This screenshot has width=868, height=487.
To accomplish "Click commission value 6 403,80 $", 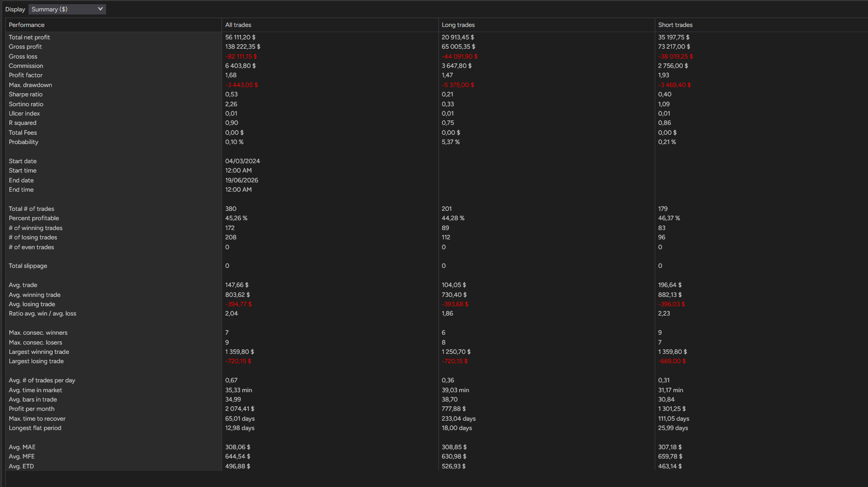I will [x=240, y=66].
